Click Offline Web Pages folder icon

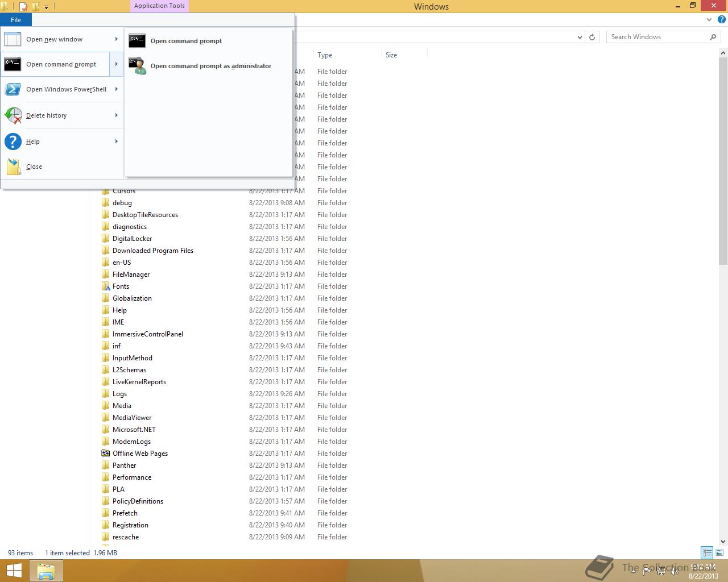(x=105, y=454)
